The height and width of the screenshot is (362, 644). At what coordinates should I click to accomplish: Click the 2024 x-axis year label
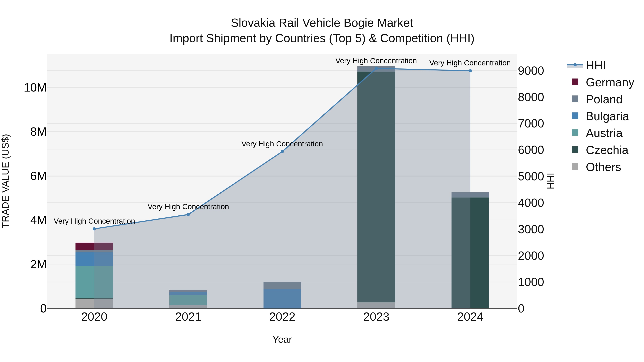pyautogui.click(x=470, y=317)
